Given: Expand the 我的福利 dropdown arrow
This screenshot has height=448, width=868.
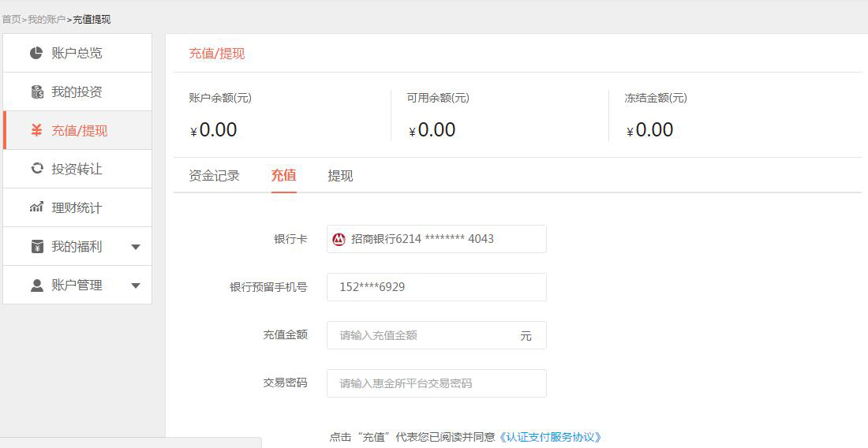Looking at the screenshot, I should point(136,247).
